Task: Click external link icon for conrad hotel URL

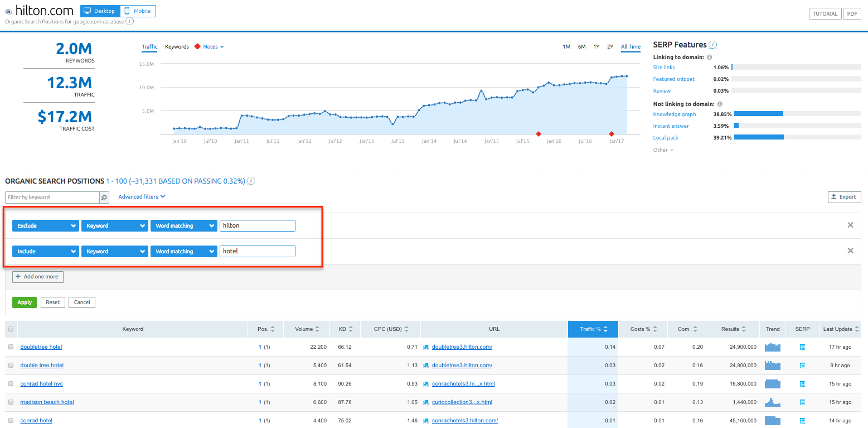Action: pos(426,421)
